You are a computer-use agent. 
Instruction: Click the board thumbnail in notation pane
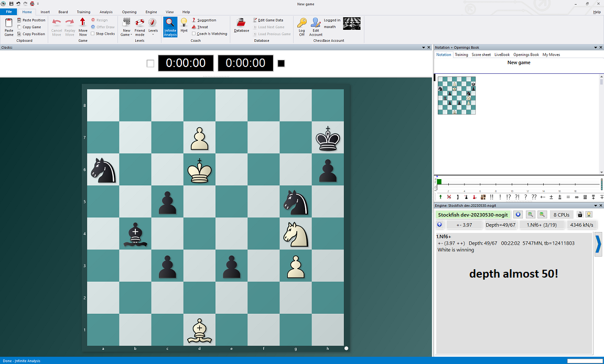click(x=457, y=95)
